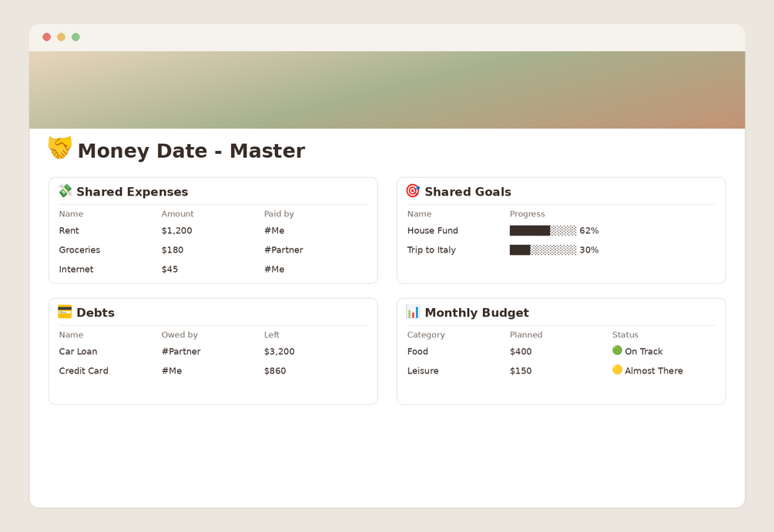Click the bar chart emoji beside Monthly Budget
The image size is (774, 532).
point(413,311)
